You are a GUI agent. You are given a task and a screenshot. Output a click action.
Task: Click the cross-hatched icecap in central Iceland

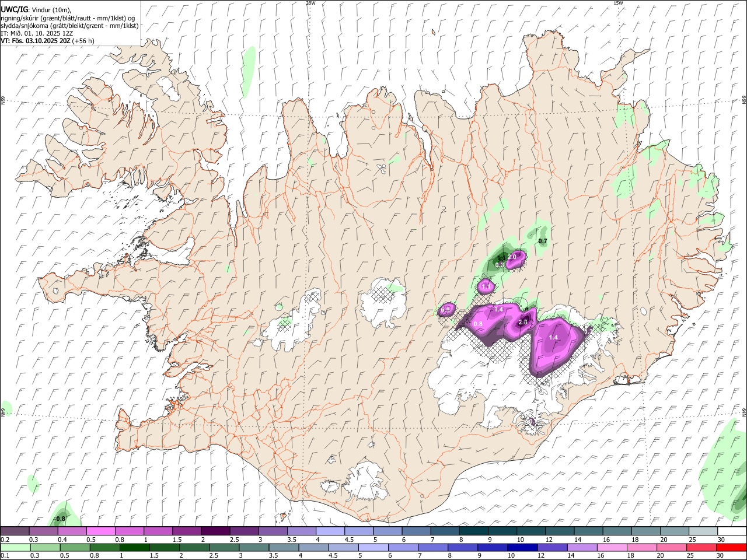[383, 302]
